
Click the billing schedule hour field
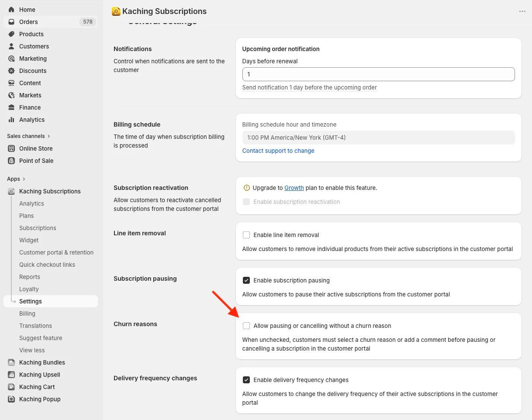coord(378,138)
